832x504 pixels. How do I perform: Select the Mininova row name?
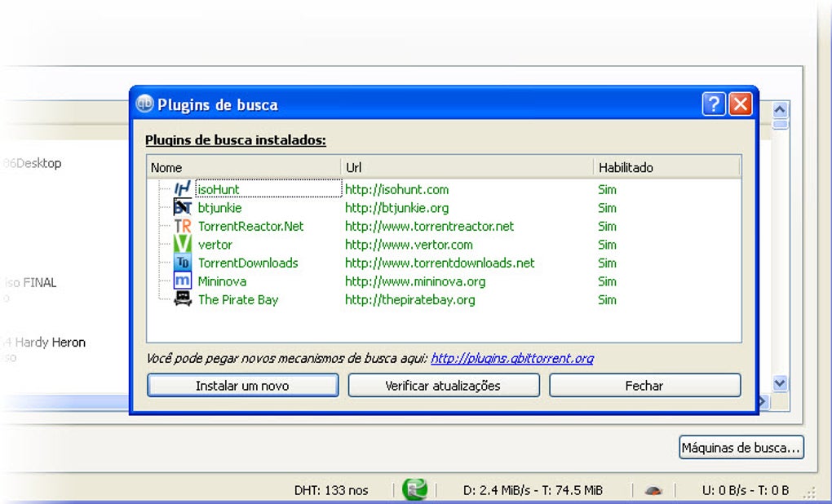coord(222,281)
